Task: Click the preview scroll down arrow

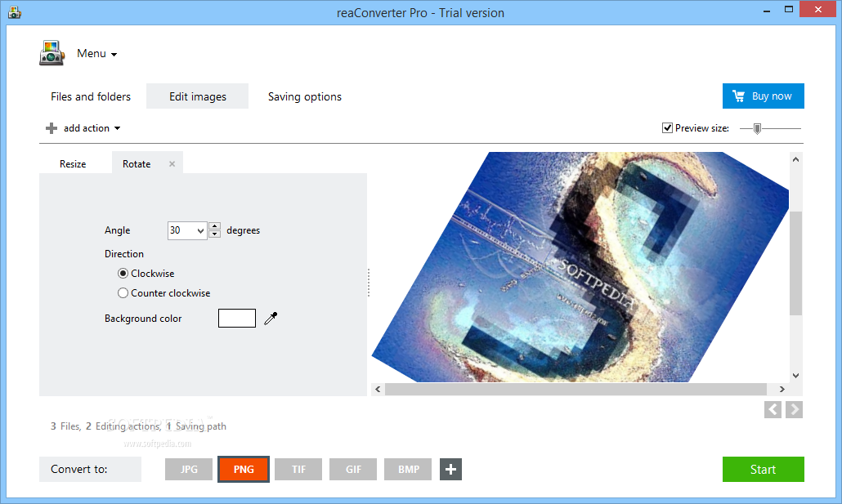Action: (796, 376)
